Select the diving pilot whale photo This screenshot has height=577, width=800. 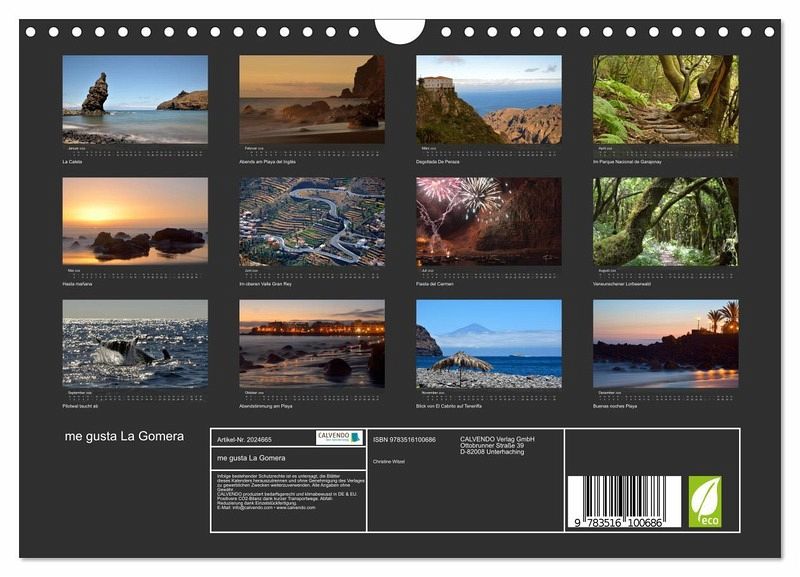135,344
